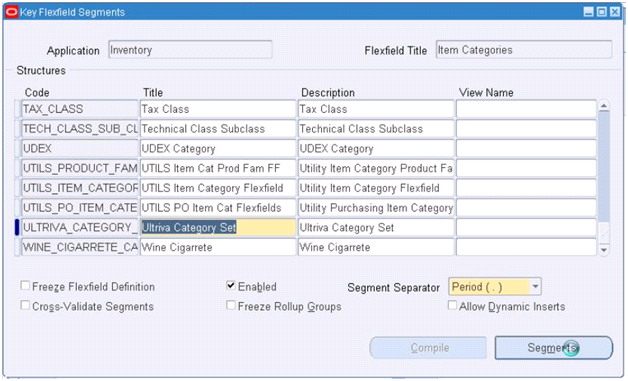628x381 pixels.
Task: Select the TAX_CLASS code cell
Action: [79, 109]
